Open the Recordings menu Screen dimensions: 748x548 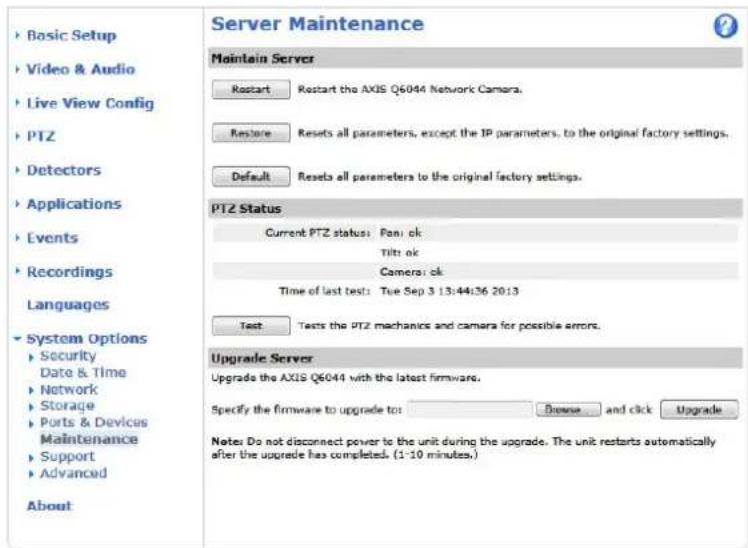pyautogui.click(x=70, y=272)
